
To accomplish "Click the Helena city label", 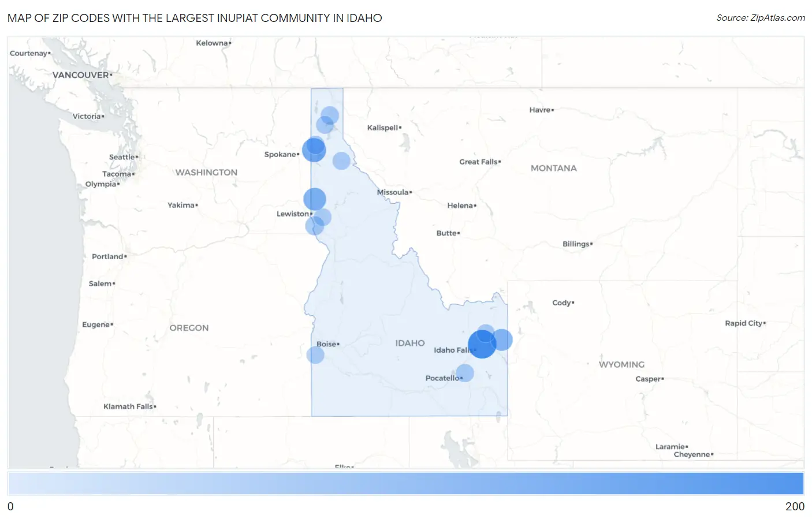I will pyautogui.click(x=460, y=206).
